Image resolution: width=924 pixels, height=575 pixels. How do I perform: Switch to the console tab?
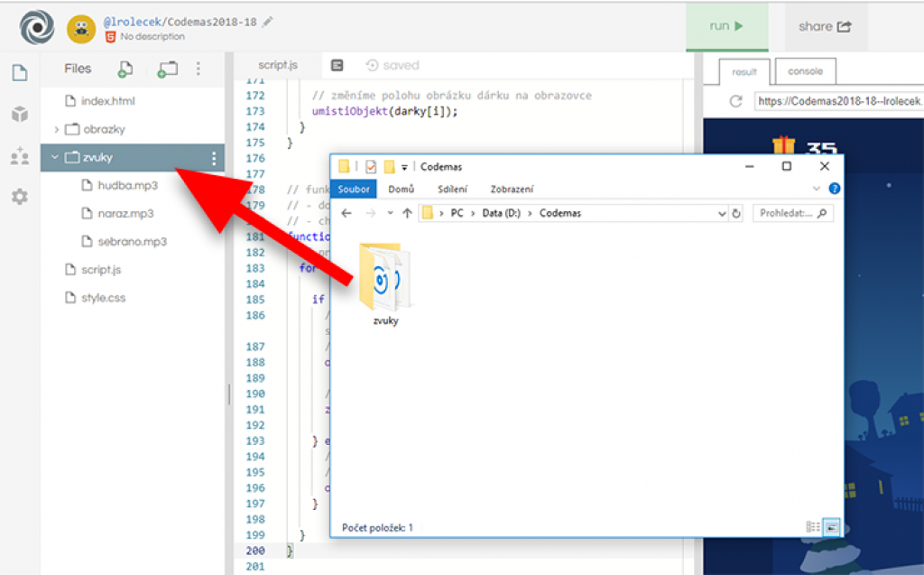click(x=805, y=71)
